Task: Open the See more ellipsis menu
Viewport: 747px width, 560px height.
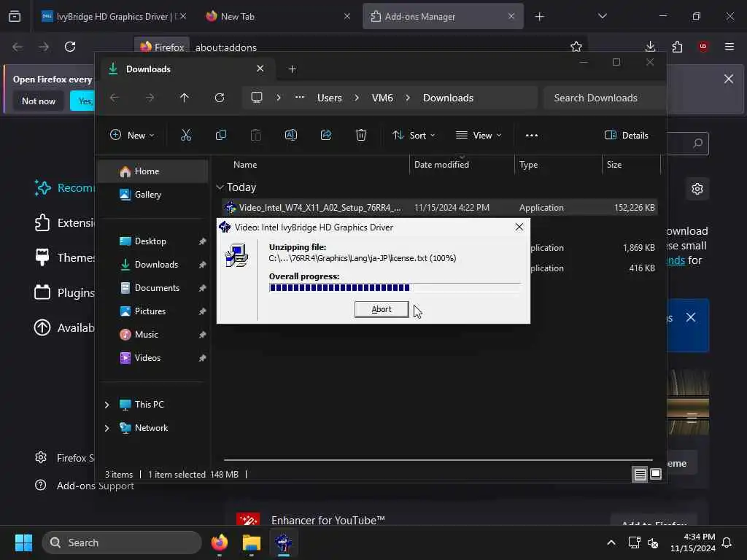Action: [532, 135]
